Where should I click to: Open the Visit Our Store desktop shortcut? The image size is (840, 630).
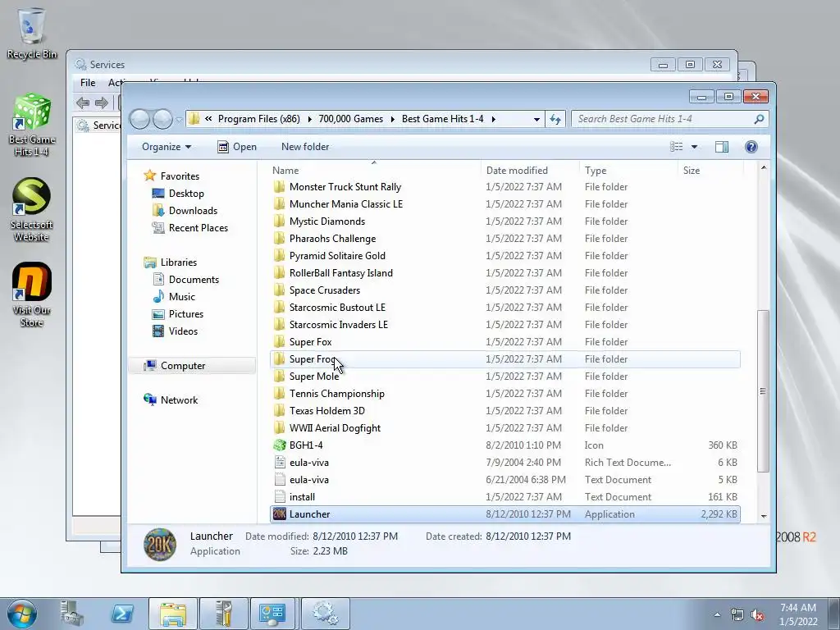pyautogui.click(x=32, y=294)
